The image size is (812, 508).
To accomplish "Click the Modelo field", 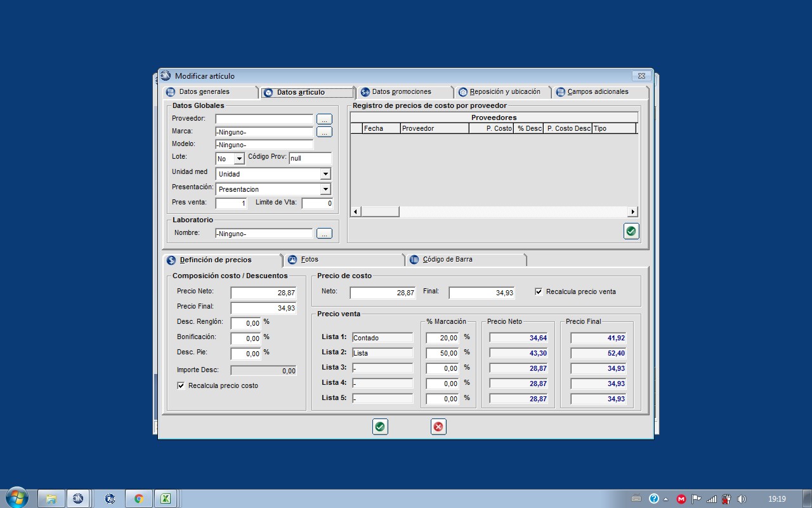I will (x=265, y=145).
